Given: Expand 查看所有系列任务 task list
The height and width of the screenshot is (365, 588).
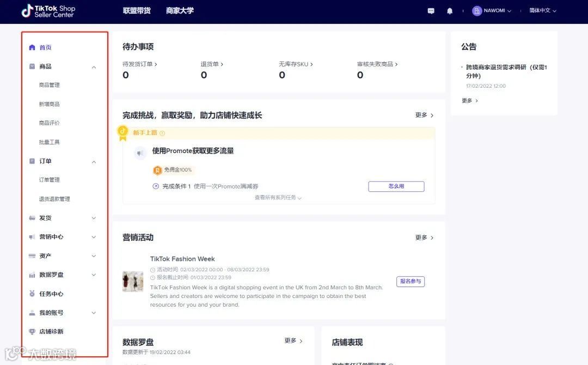Looking at the screenshot, I should pos(278,197).
